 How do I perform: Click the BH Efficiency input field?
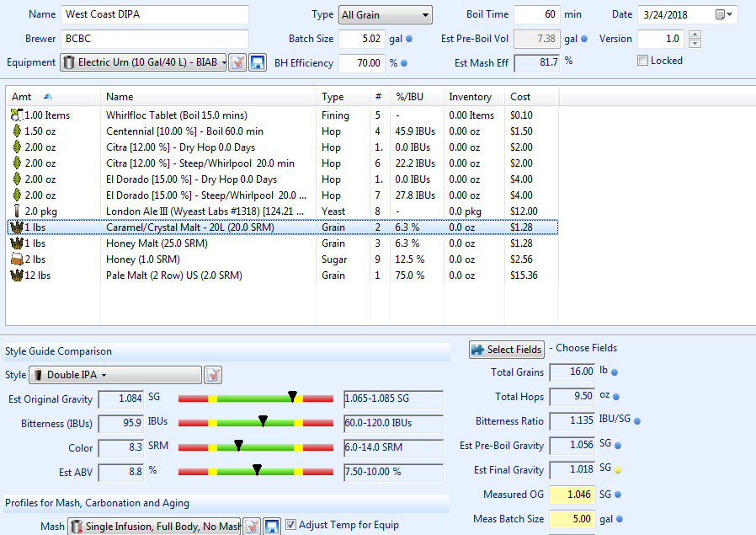pos(362,63)
